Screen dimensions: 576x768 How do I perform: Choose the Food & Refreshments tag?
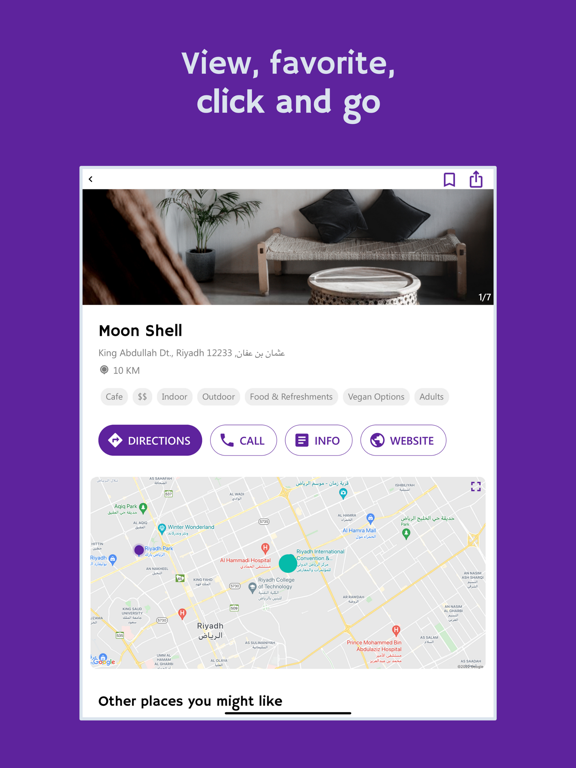[x=291, y=397]
